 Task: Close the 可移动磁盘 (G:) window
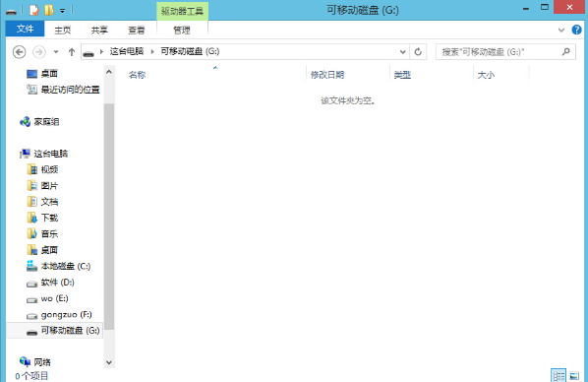point(569,7)
